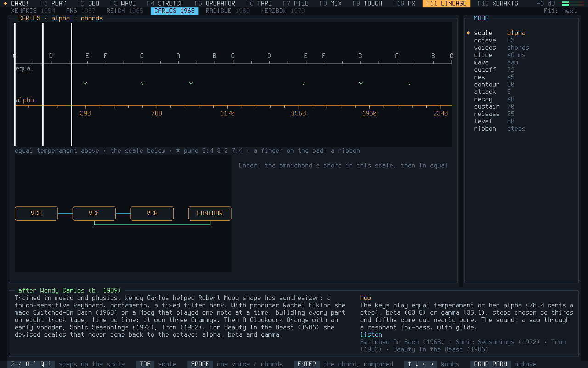Open the F3 WAVE tab

point(123,3)
